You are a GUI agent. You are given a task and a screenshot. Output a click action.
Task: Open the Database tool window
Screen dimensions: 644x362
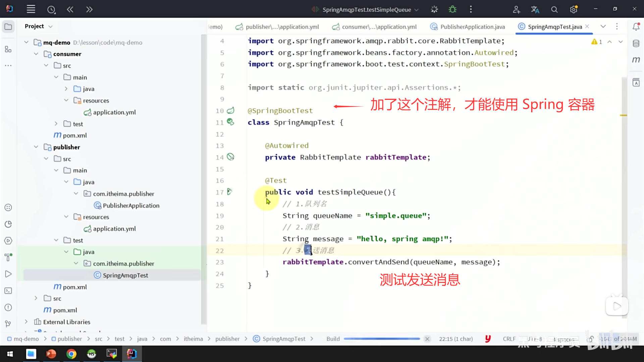pyautogui.click(x=636, y=44)
